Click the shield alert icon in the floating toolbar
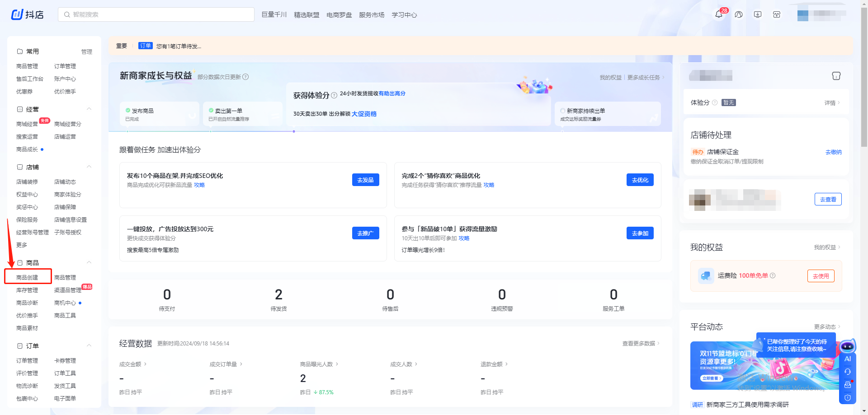 coord(848,398)
